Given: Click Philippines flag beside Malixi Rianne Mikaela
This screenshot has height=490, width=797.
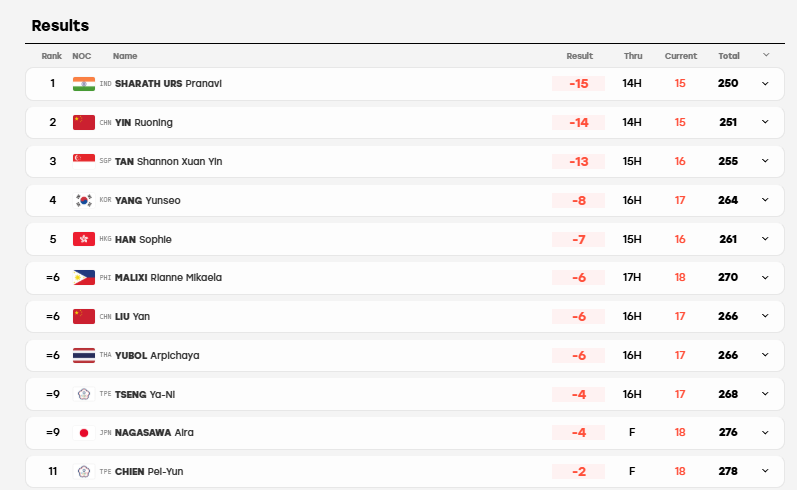Looking at the screenshot, I should (84, 278).
